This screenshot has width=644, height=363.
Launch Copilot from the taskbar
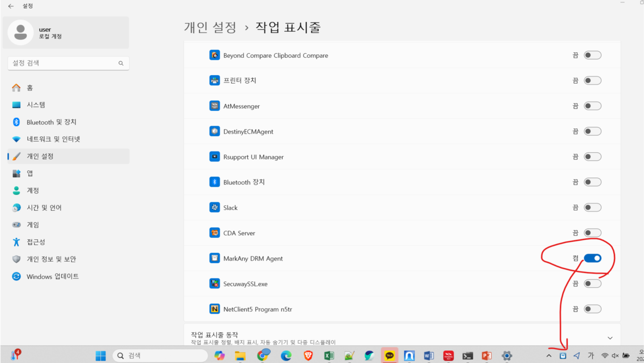pyautogui.click(x=219, y=356)
